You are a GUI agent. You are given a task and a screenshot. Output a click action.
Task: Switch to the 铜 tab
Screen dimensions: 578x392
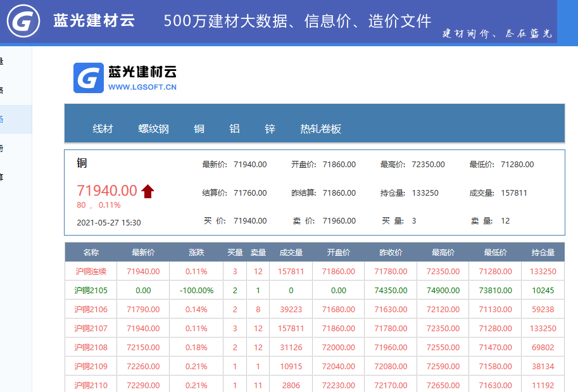coord(199,129)
